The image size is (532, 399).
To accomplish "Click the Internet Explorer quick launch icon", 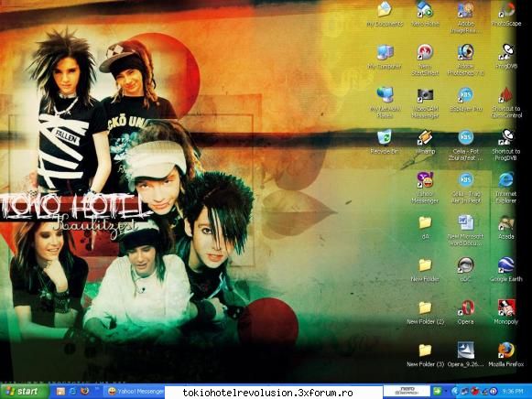I will (x=72, y=391).
